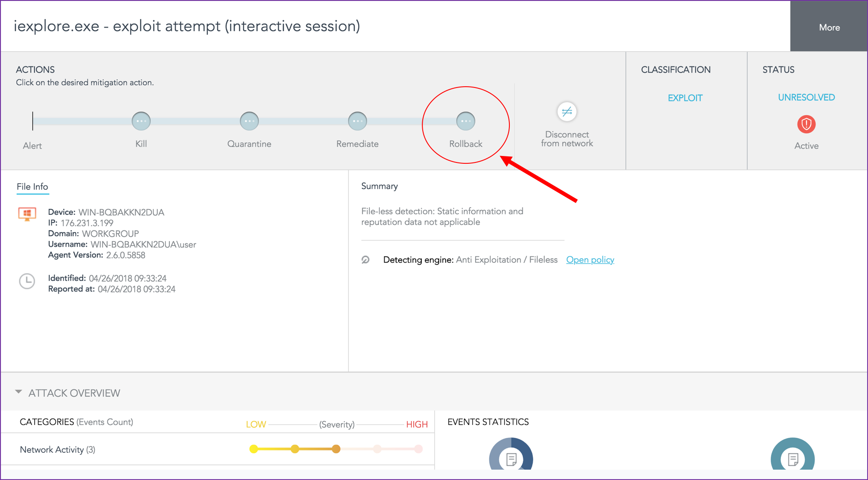
Task: Open the policy link
Action: pos(590,260)
